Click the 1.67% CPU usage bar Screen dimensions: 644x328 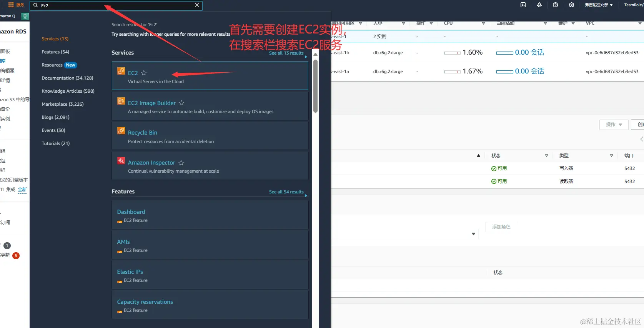tap(452, 72)
